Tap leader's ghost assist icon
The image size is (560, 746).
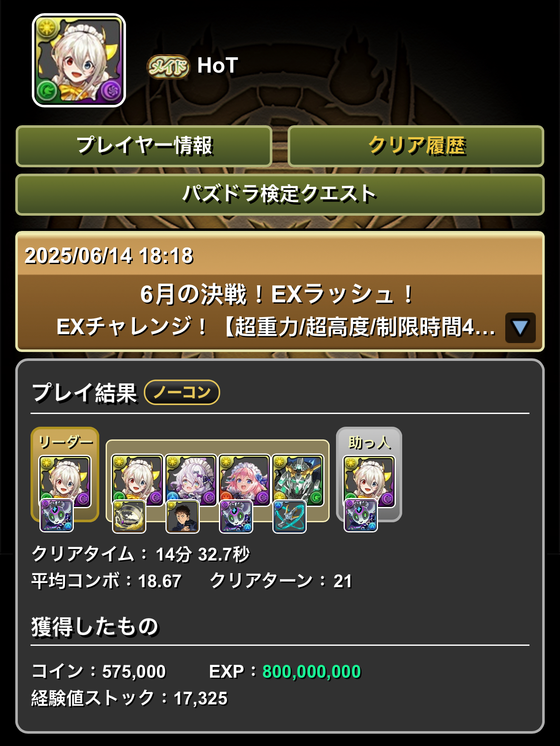(x=56, y=515)
